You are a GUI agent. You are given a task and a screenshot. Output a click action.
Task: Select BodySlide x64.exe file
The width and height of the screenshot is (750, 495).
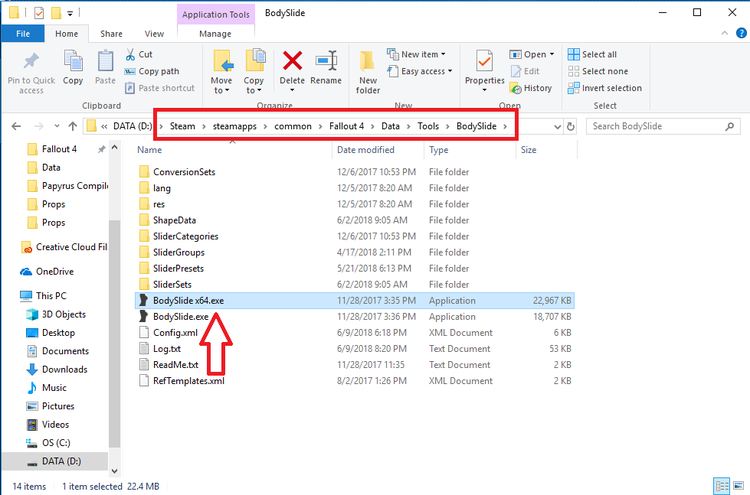coord(354,300)
